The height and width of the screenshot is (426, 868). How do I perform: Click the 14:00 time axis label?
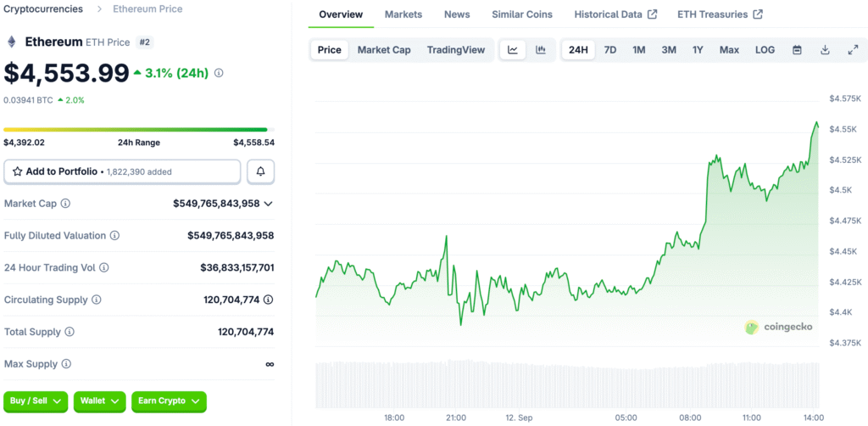[x=814, y=418]
